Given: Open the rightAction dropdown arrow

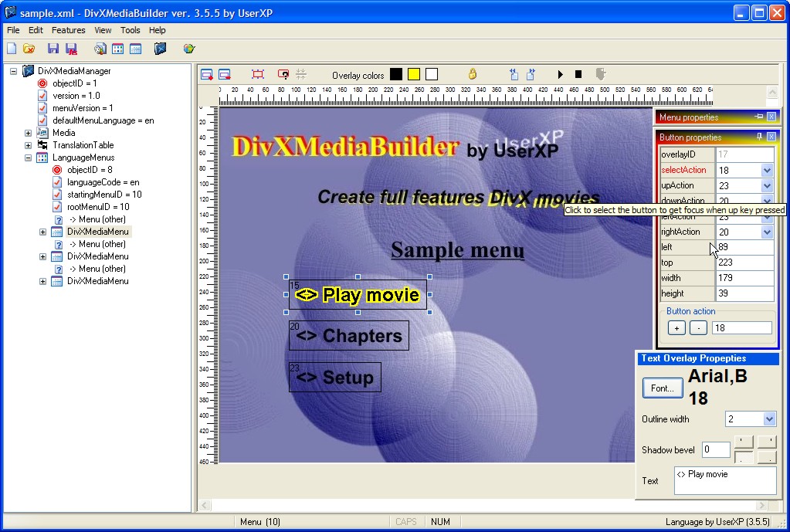Looking at the screenshot, I should (767, 232).
